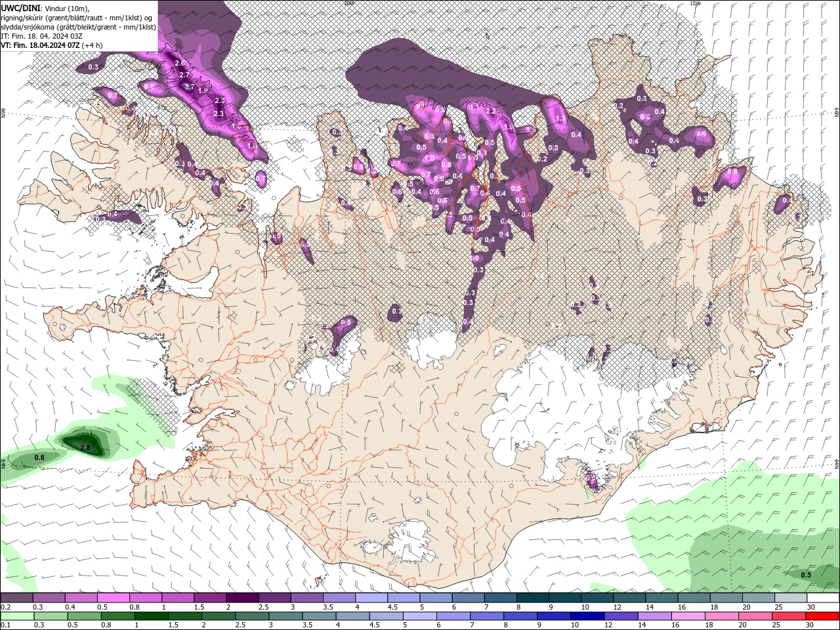Choose the deep blue rain swatch labeled 10
The width and height of the screenshot is (840, 630).
(587, 616)
